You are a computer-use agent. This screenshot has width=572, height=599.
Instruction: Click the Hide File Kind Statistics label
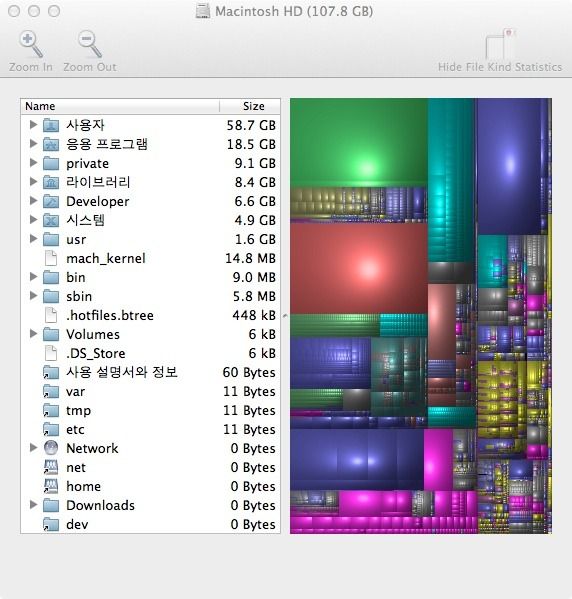500,67
